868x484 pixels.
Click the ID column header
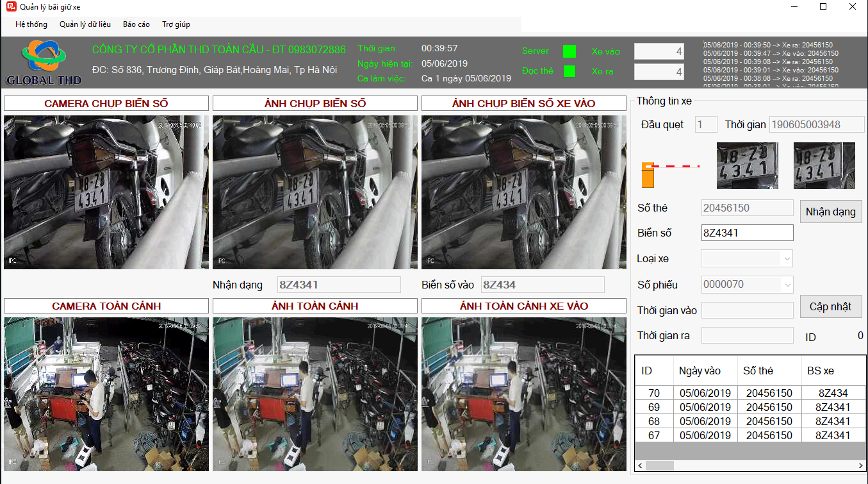coord(654,371)
